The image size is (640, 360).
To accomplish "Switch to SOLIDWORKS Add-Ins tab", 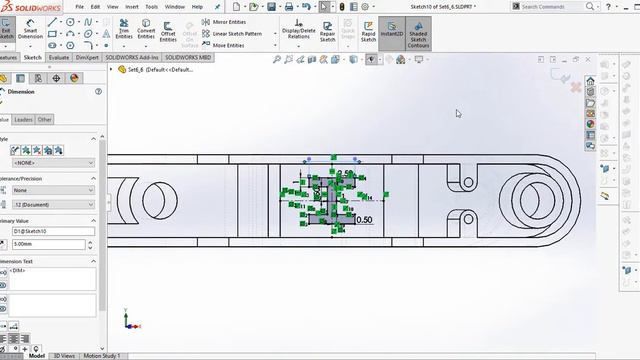I will 131,58.
